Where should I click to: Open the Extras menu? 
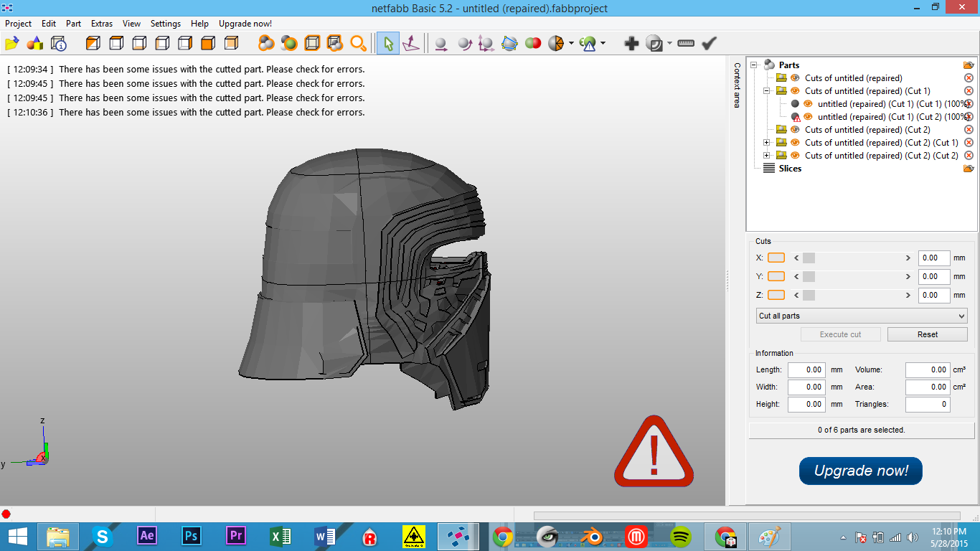click(102, 24)
